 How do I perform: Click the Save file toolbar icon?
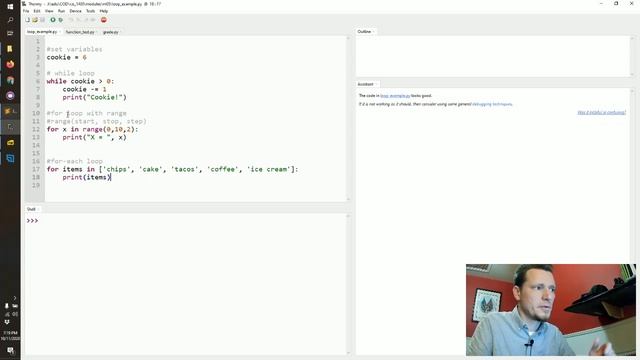click(42, 20)
